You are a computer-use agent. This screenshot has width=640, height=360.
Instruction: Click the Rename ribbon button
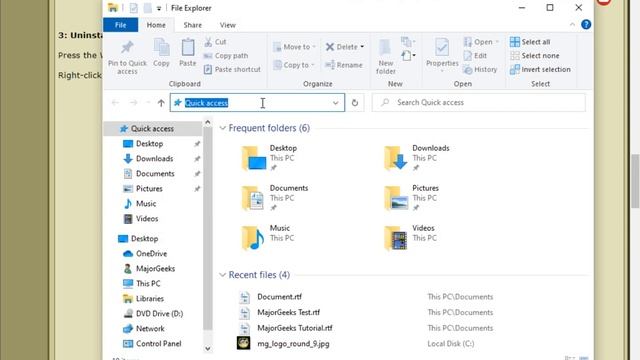click(344, 65)
